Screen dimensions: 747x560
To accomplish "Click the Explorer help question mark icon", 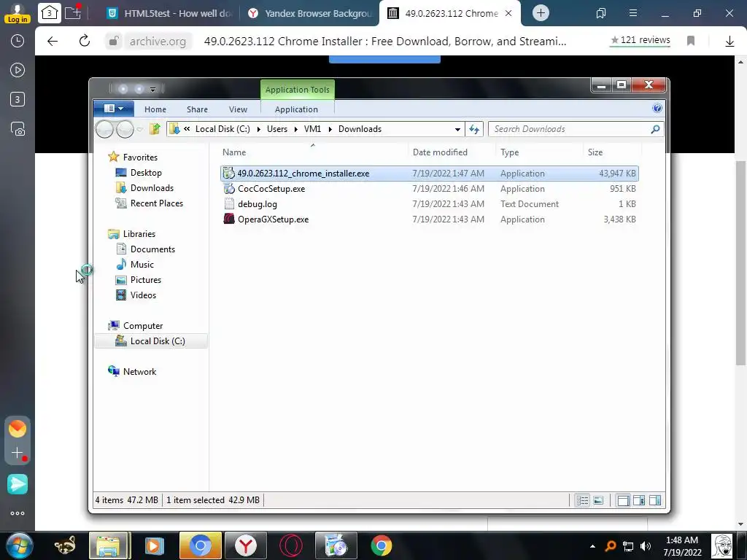I will coord(657,108).
